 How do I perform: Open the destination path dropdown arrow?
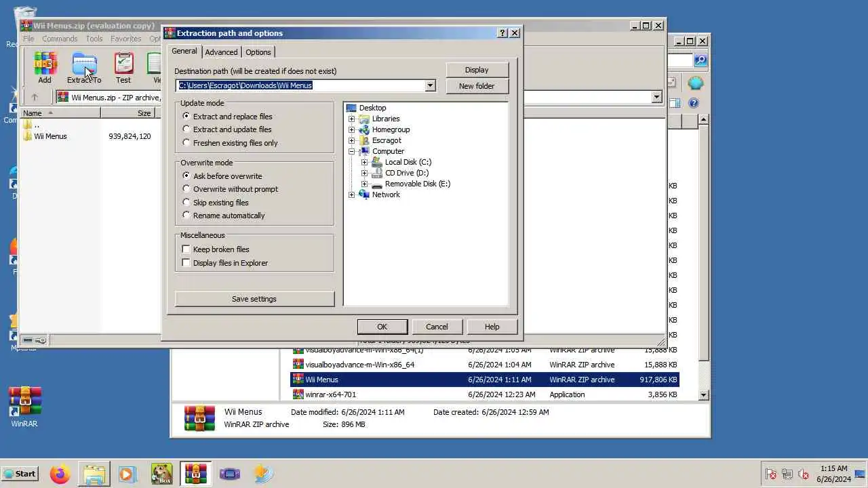tap(430, 85)
